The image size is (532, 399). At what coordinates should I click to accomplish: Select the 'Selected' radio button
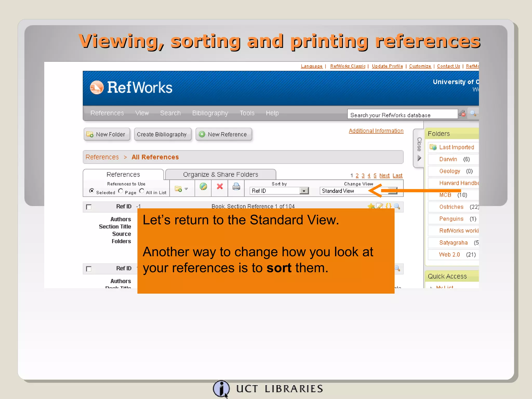pos(92,191)
